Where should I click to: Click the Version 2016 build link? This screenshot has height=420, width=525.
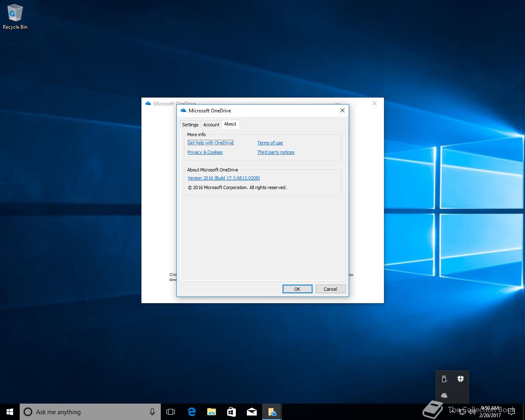224,178
